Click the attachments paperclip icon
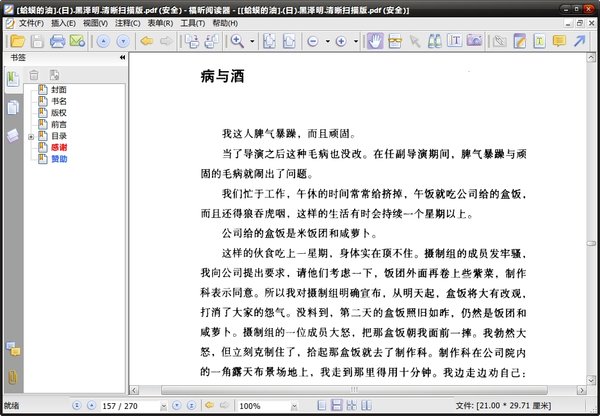Screen dimensions: 600x416 [x=13, y=376]
